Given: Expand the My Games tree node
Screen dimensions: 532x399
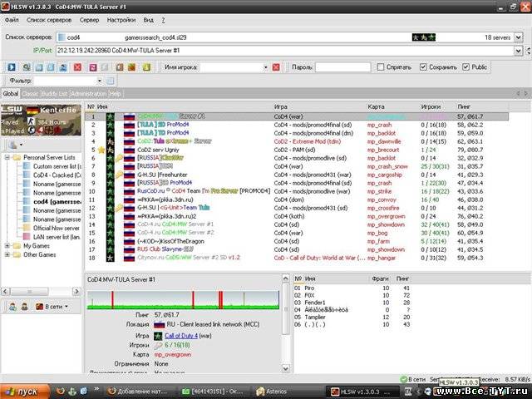Looking at the screenshot, I should point(7,246).
